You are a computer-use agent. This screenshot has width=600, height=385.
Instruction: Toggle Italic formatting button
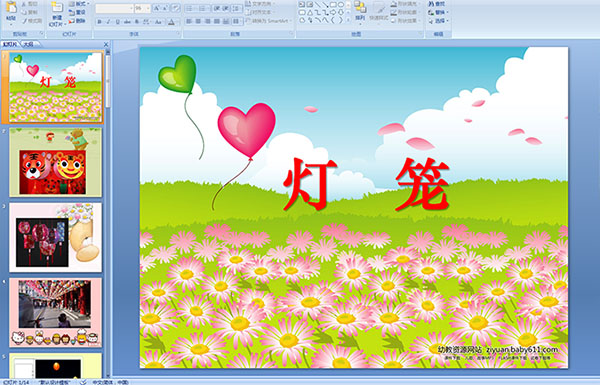108,22
